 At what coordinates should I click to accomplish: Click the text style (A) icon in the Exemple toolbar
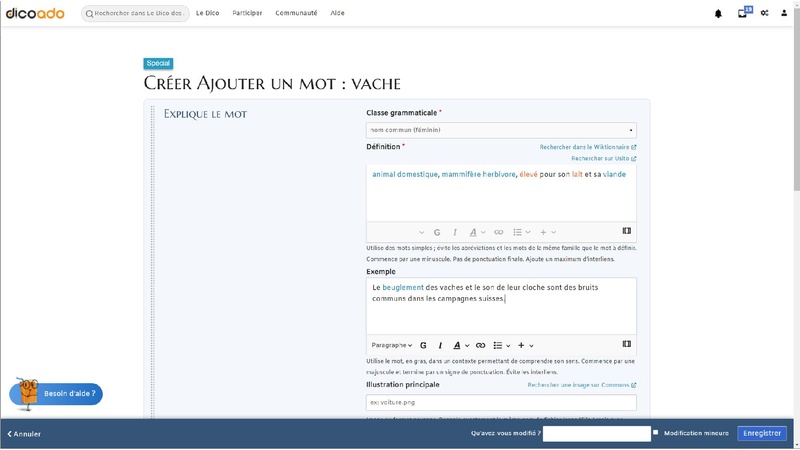coord(457,345)
